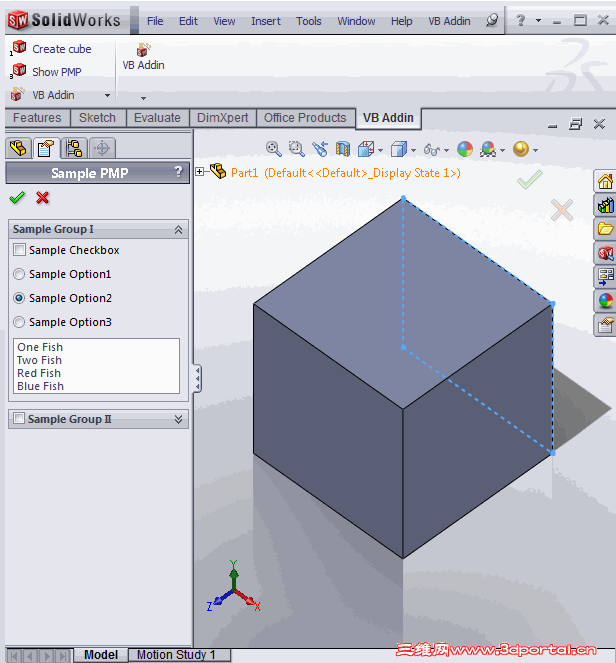Click the search icon beside VB Addin menu

click(x=492, y=20)
